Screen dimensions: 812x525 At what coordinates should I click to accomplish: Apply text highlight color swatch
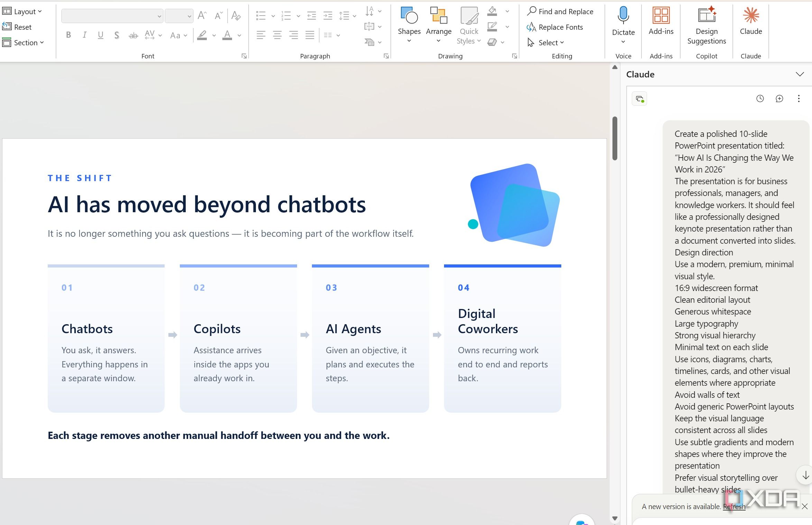202,35
